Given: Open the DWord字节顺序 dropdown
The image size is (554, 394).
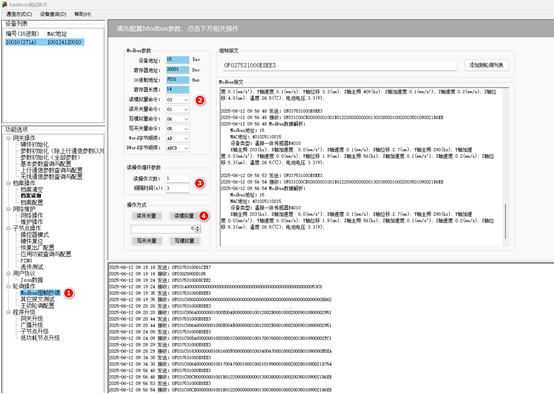Looking at the screenshot, I should 178,148.
